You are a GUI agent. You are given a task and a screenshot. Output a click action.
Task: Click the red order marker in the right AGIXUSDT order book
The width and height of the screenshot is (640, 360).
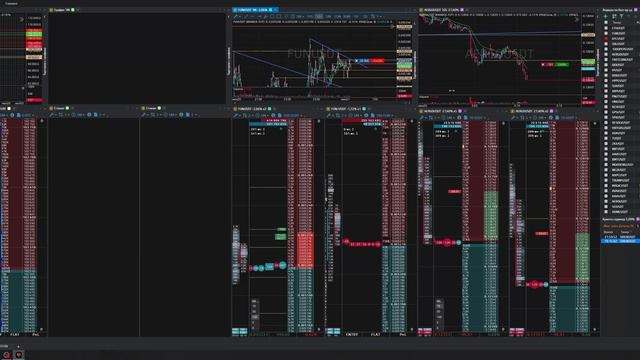(x=542, y=233)
